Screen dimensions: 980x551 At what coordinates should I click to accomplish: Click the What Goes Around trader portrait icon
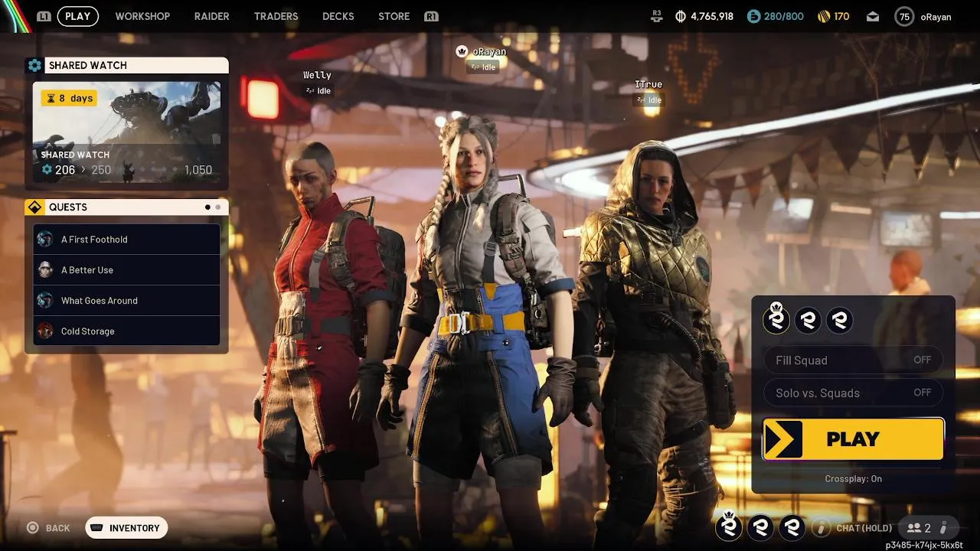(x=45, y=300)
